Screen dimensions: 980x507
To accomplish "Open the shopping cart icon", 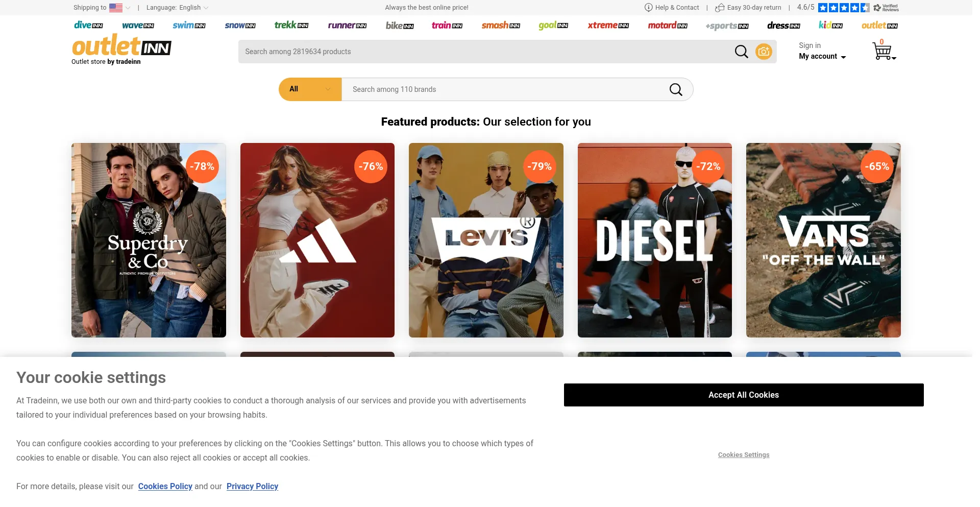I will (883, 51).
